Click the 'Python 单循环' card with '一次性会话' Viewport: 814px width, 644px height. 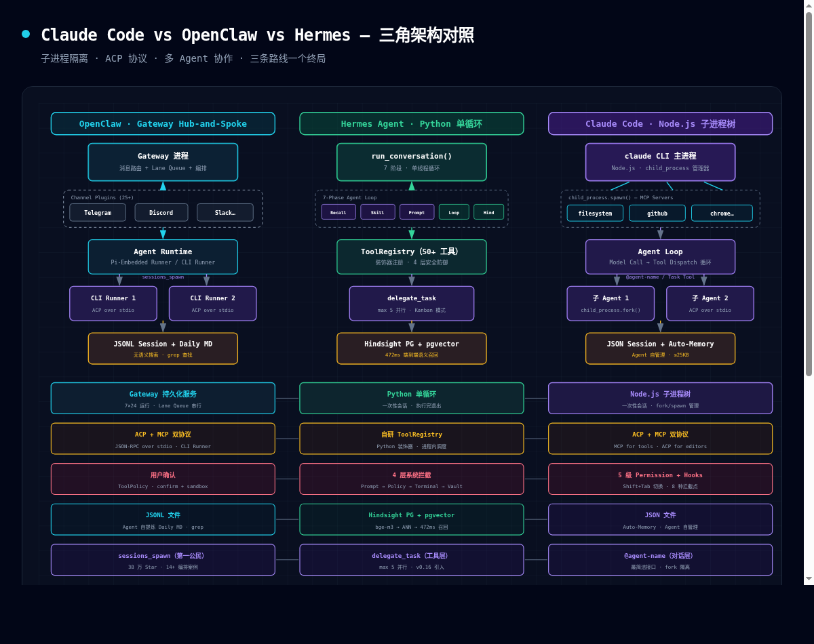pyautogui.click(x=412, y=398)
